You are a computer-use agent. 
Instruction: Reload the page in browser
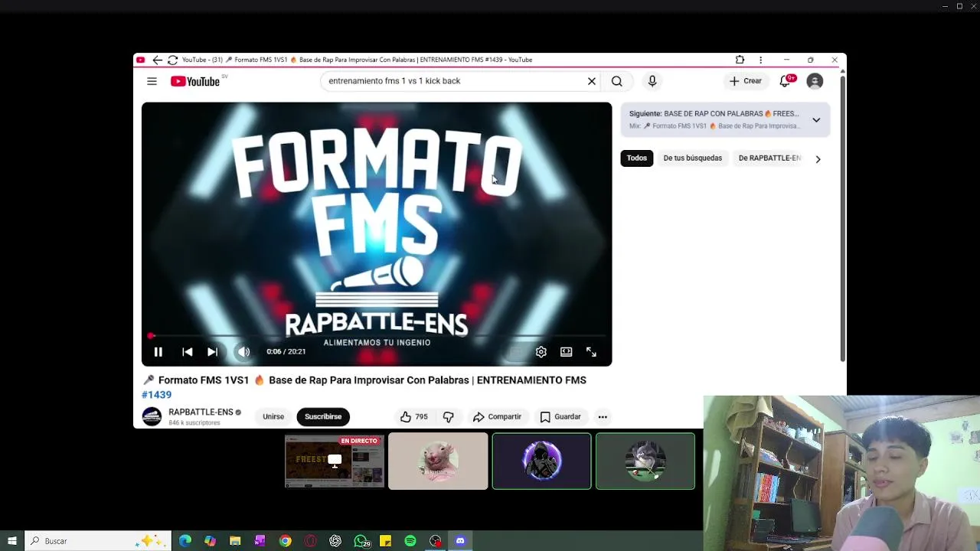(172, 60)
